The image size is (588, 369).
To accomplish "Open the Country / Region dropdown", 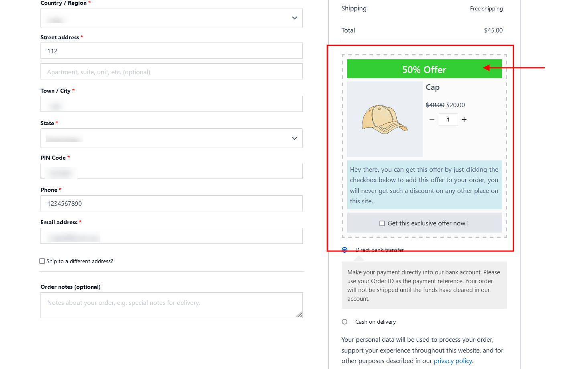I will 171,18.
